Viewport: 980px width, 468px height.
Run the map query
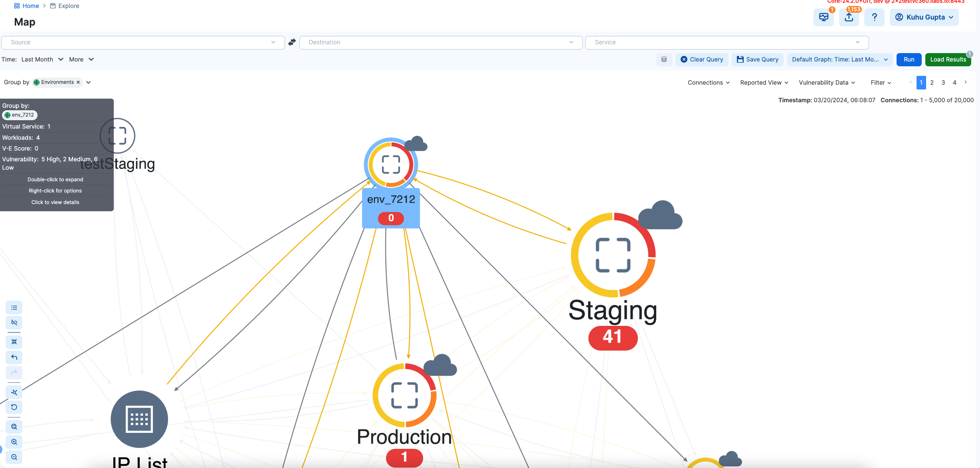pos(909,59)
